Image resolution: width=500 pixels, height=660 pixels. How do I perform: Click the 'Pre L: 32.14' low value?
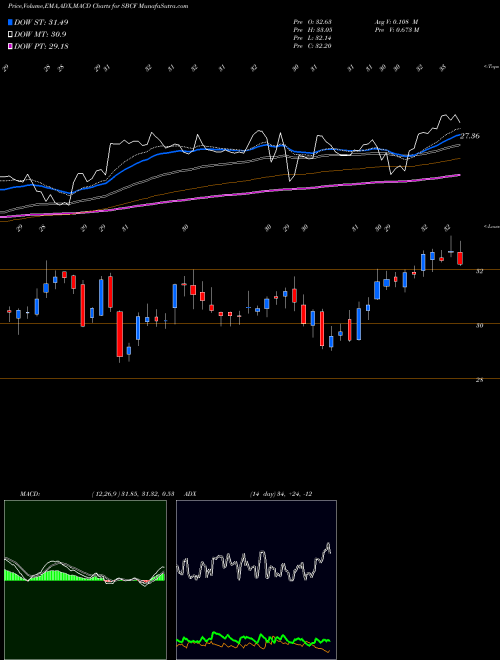[x=312, y=38]
